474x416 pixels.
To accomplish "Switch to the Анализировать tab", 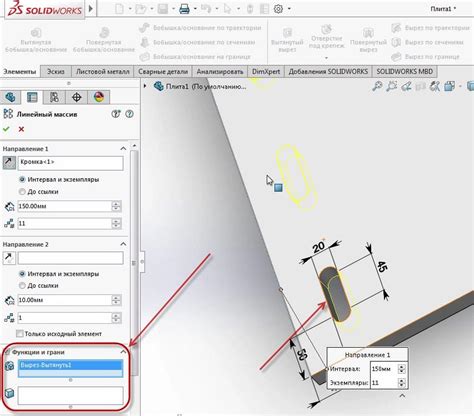I will [220, 72].
